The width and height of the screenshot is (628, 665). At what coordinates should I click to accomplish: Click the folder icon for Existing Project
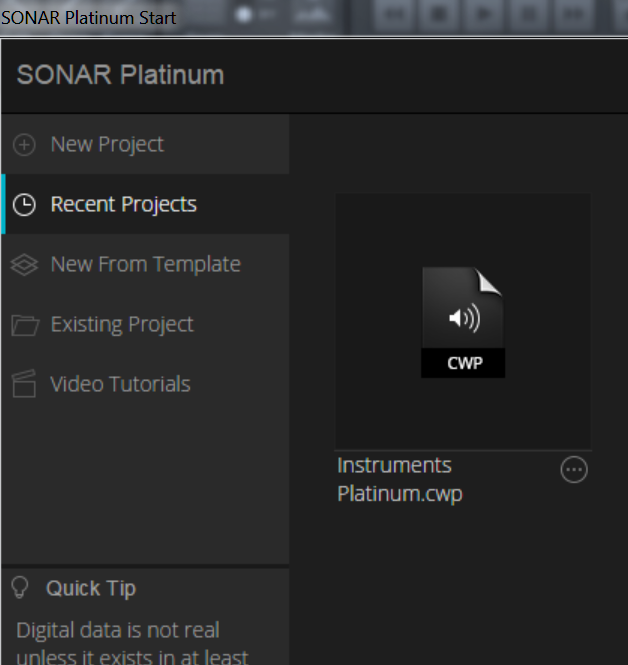(x=24, y=325)
